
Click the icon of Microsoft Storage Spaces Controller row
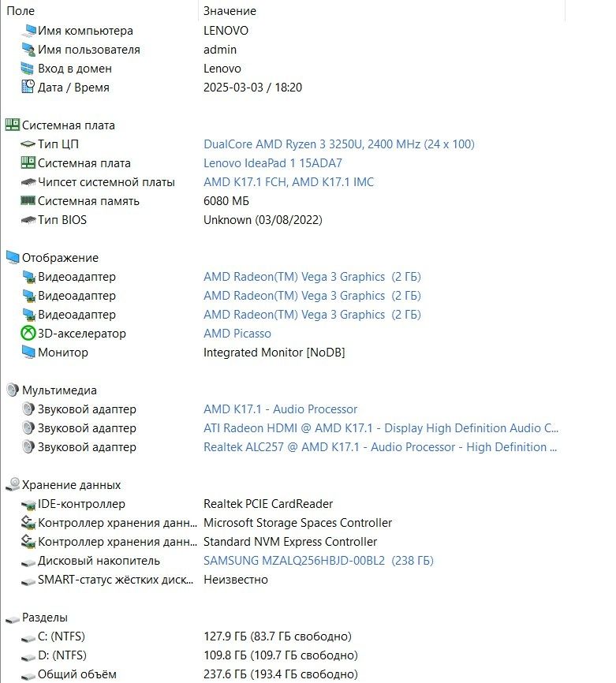(28, 523)
